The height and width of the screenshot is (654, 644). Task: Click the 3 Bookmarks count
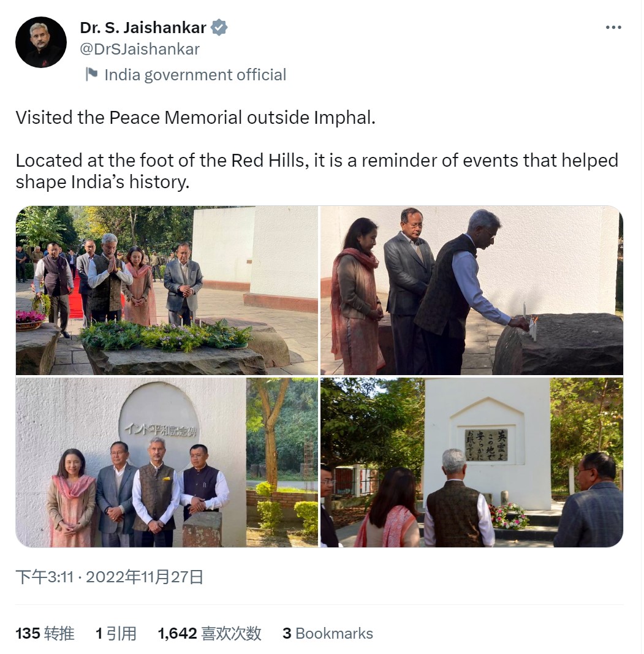coord(328,633)
